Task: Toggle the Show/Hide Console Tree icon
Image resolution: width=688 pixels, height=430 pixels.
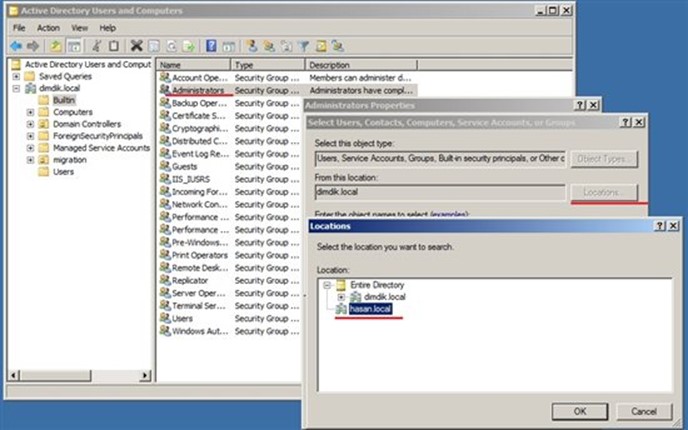Action: pyautogui.click(x=74, y=46)
